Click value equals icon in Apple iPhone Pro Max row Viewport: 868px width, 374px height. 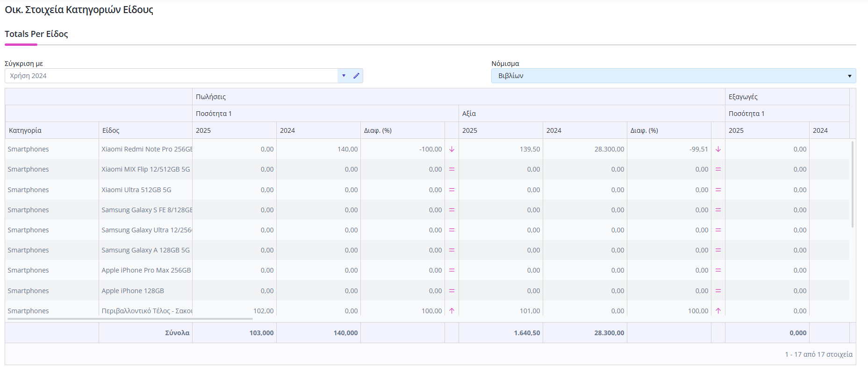coord(718,270)
